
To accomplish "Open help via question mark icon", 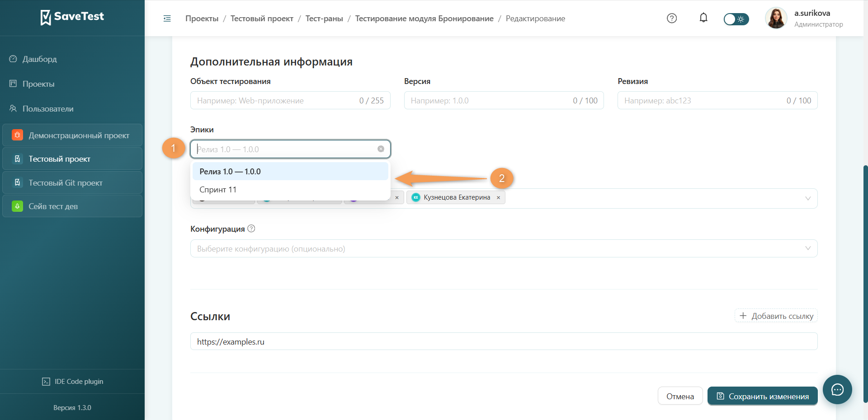I will pyautogui.click(x=672, y=18).
